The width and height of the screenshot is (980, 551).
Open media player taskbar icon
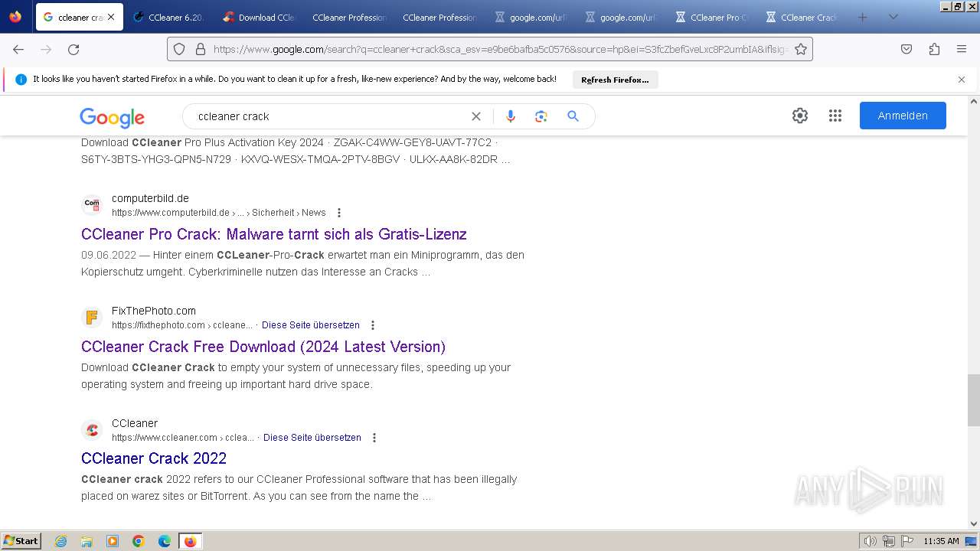click(x=113, y=541)
